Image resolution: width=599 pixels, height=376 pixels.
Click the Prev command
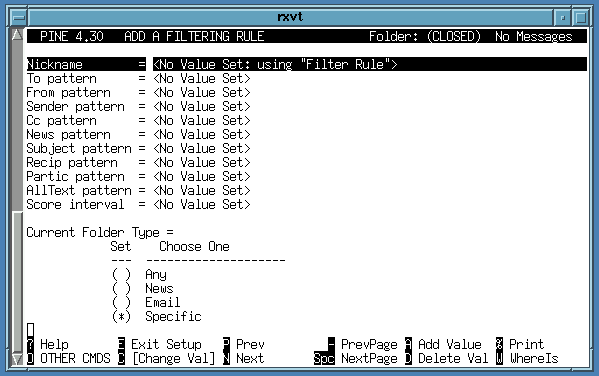pos(250,344)
